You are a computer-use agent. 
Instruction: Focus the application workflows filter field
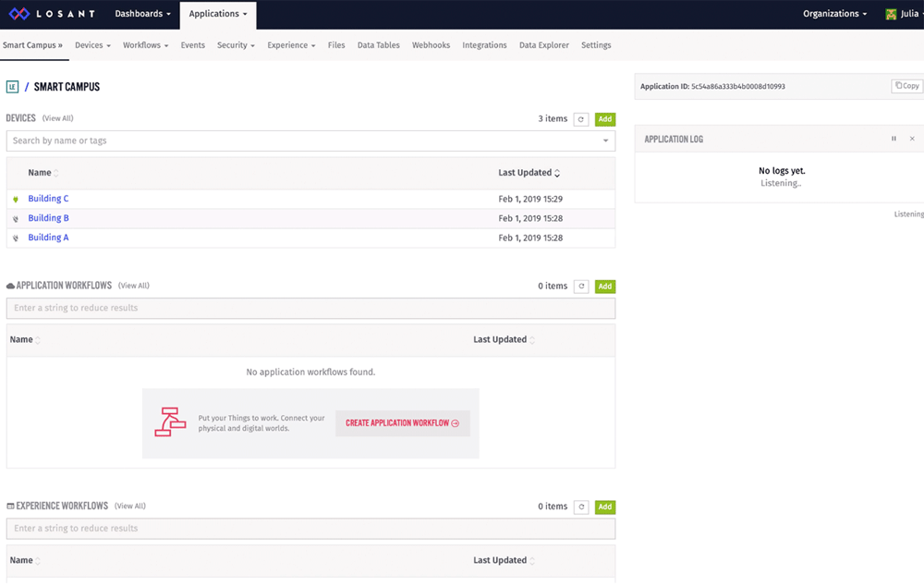pos(310,309)
